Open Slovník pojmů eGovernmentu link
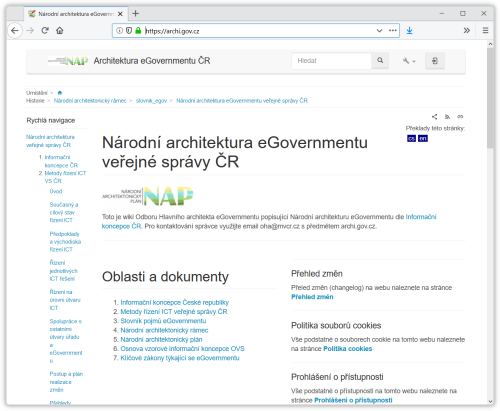 pos(163,321)
